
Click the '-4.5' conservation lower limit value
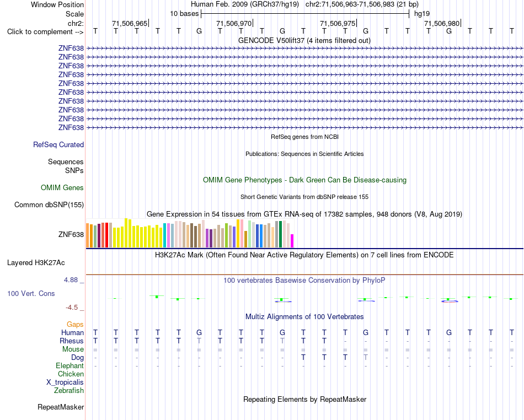(x=72, y=308)
